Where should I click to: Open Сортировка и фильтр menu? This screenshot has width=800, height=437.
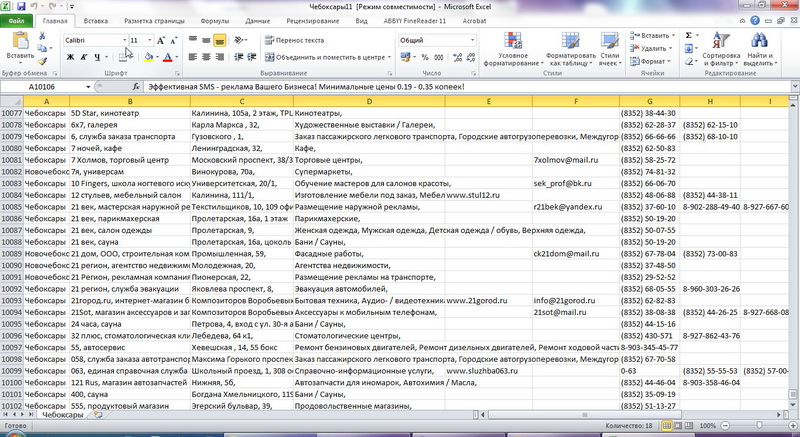pos(721,49)
